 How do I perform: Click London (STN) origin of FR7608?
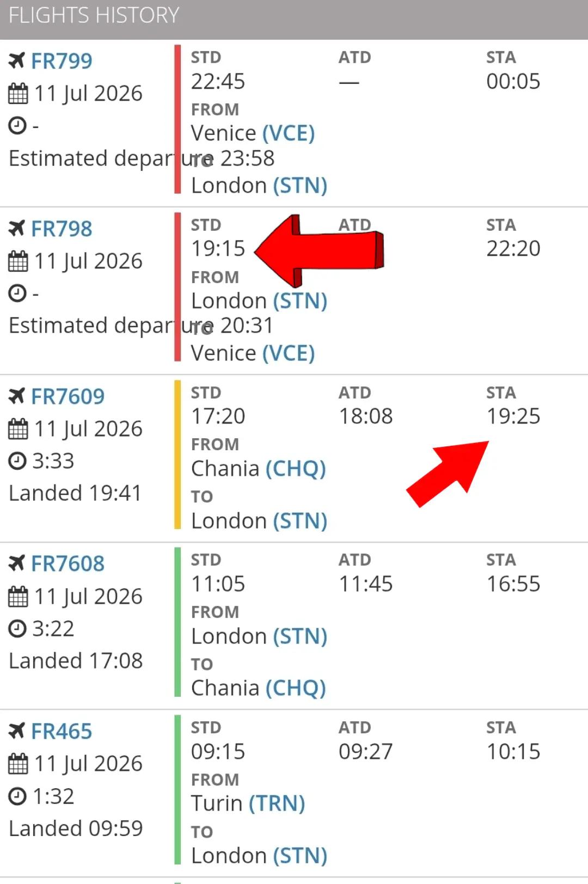pyautogui.click(x=259, y=636)
